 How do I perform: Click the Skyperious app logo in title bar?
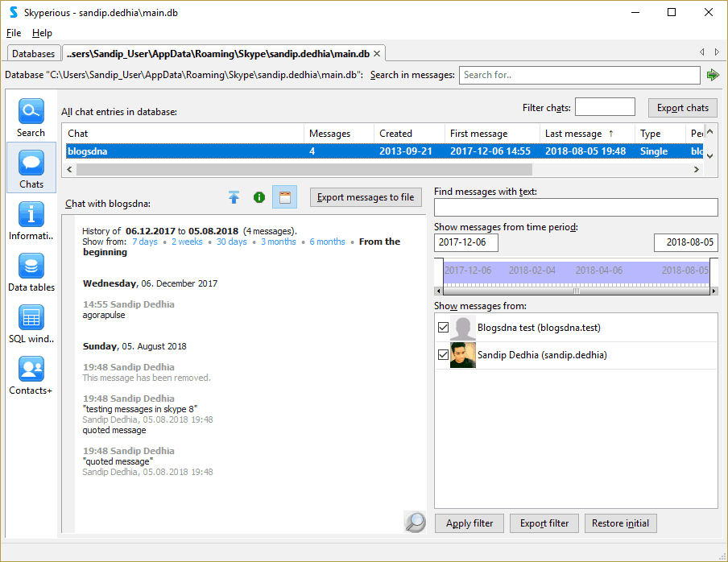[14, 13]
